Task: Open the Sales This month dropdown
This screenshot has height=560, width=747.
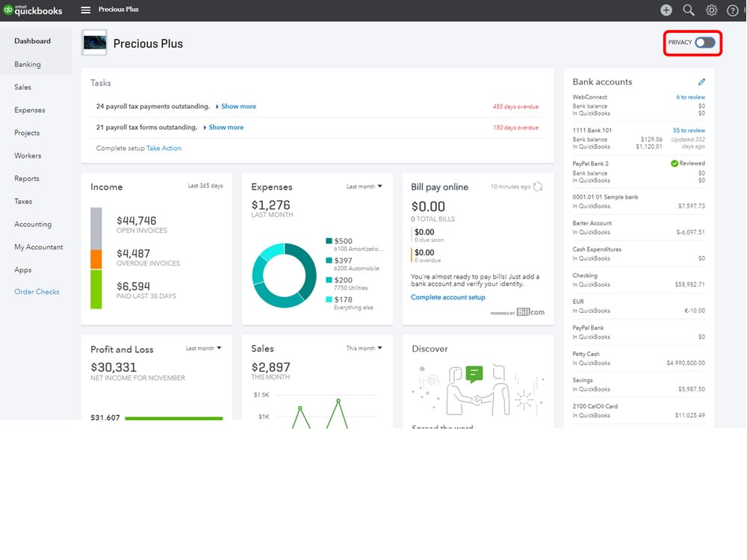Action: tap(364, 349)
